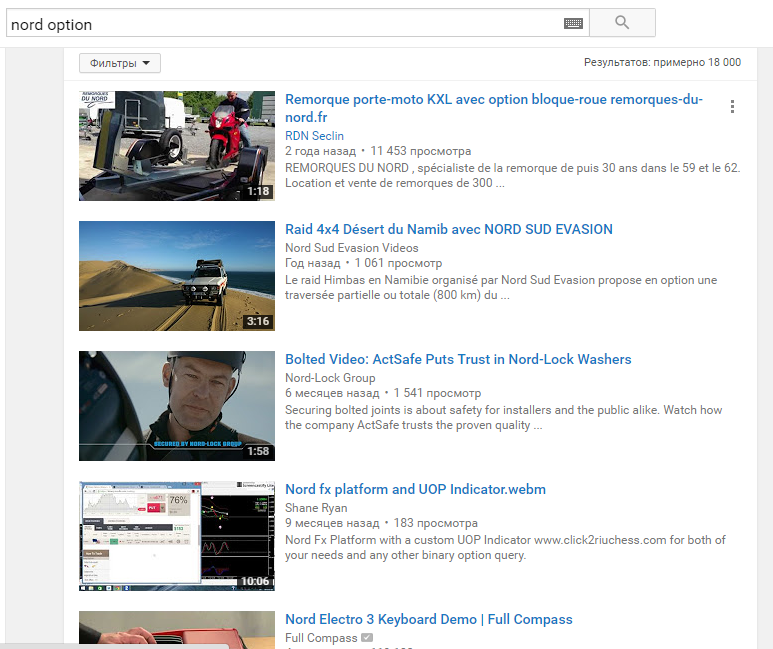The height and width of the screenshot is (649, 773).
Task: Visit the Nord Sud Evasion Videos channel
Action: point(351,248)
